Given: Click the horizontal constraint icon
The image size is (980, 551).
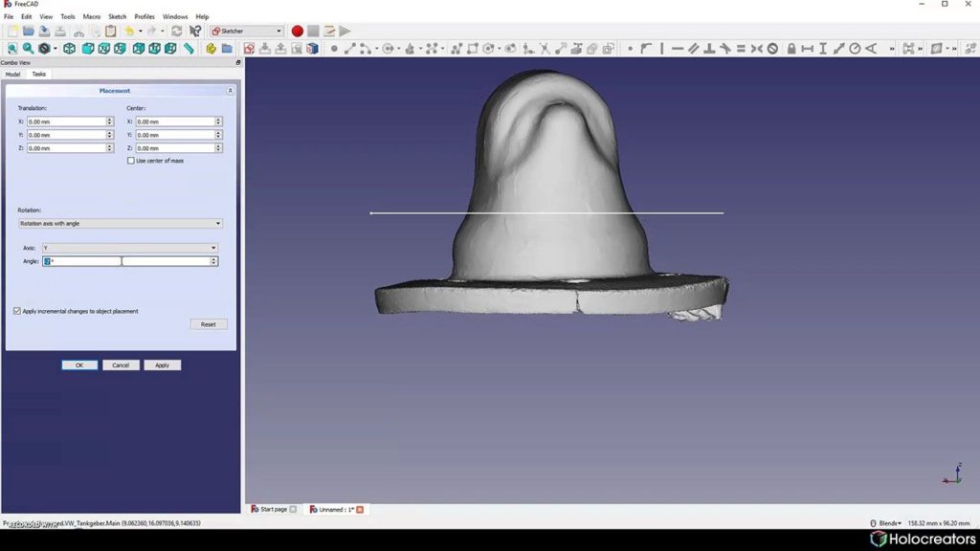Looking at the screenshot, I should coord(678,49).
